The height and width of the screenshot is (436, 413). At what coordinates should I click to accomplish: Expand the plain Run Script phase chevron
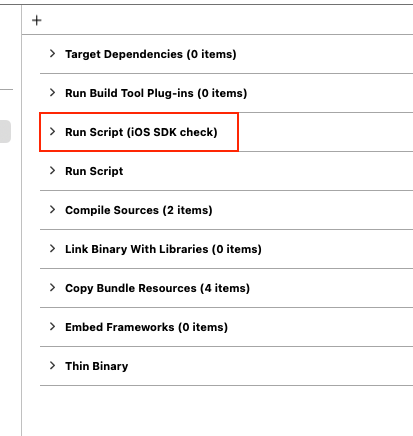point(52,170)
